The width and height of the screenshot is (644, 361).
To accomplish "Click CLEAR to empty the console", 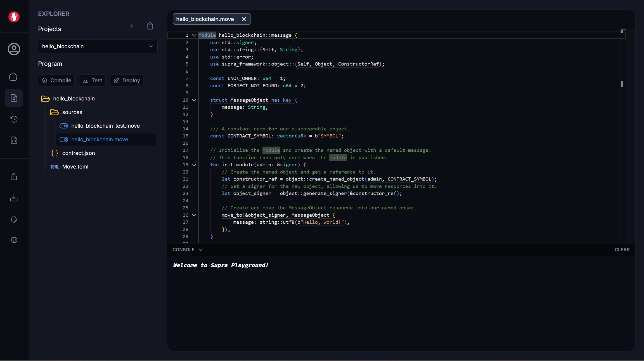I will [622, 250].
